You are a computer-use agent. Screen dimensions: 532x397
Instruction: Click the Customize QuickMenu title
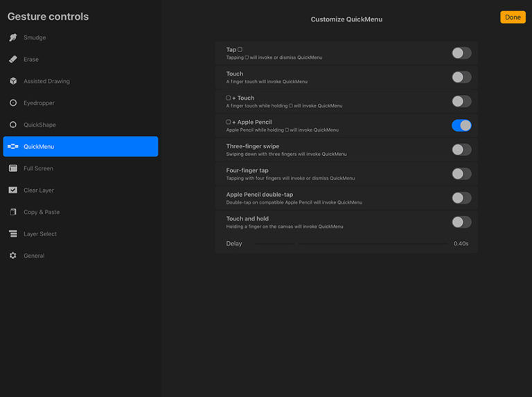tap(346, 19)
